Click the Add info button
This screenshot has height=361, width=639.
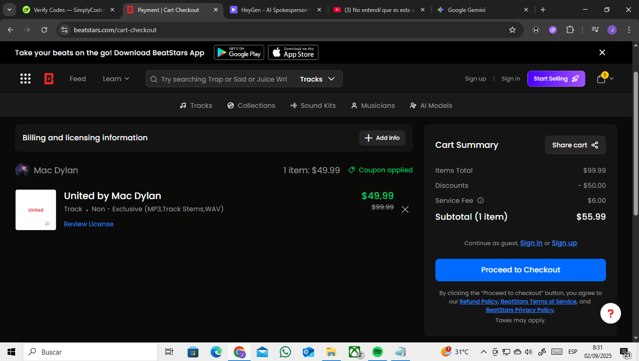[x=382, y=138]
